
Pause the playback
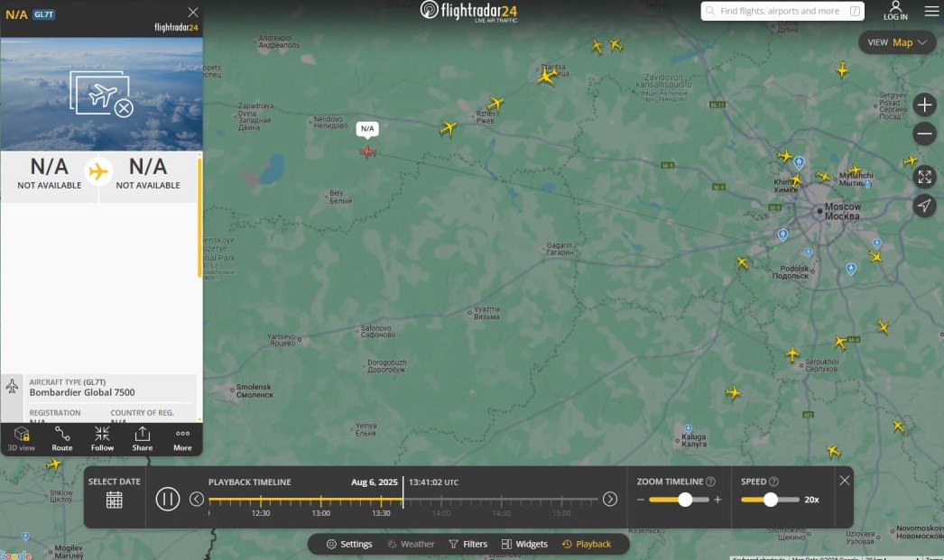168,499
